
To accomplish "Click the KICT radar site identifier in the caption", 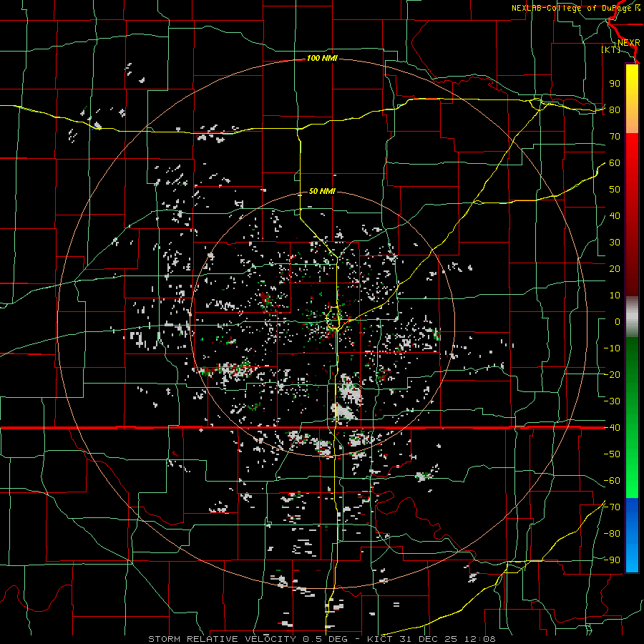I will tap(381, 639).
